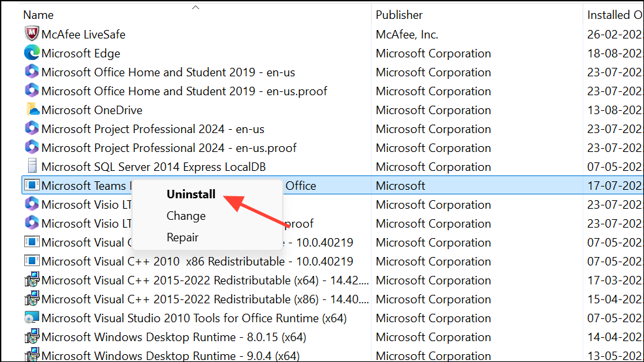Click the SQL Server 2014 Express LocalDB icon
Screen dimensions: 644x362
pos(31,166)
